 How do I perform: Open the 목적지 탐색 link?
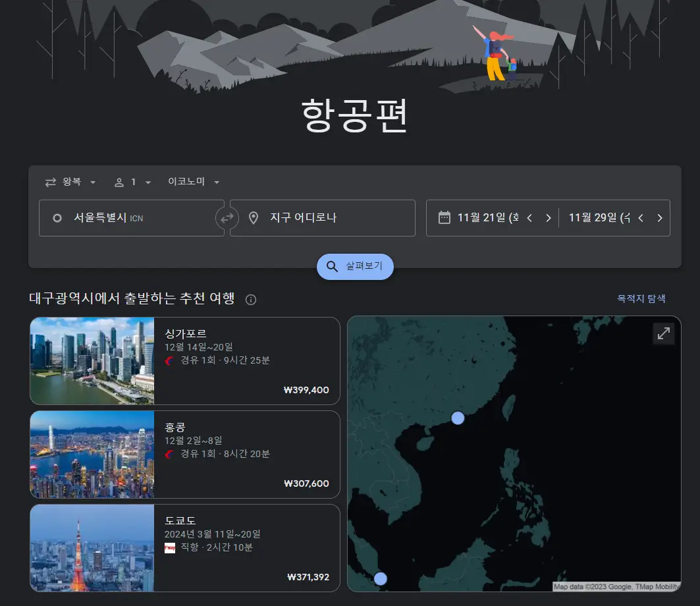(x=641, y=298)
